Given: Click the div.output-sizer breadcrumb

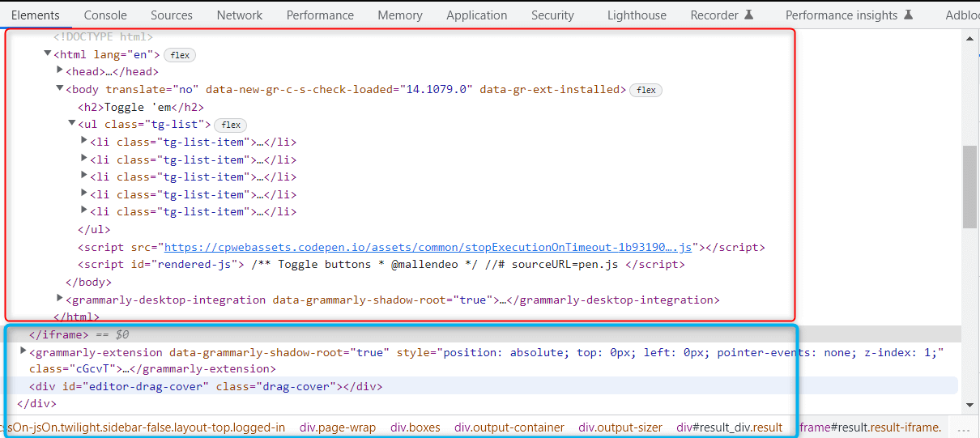Looking at the screenshot, I should coord(620,427).
